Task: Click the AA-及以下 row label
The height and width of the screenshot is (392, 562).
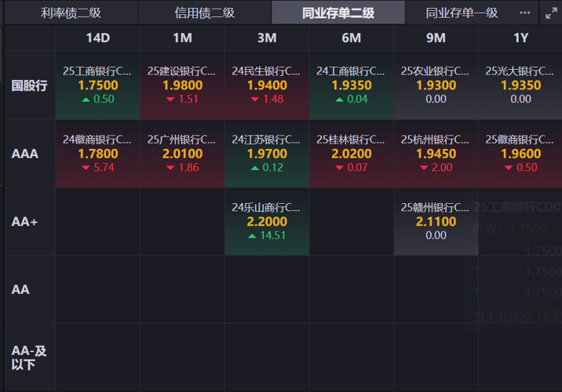Action: click(x=29, y=358)
